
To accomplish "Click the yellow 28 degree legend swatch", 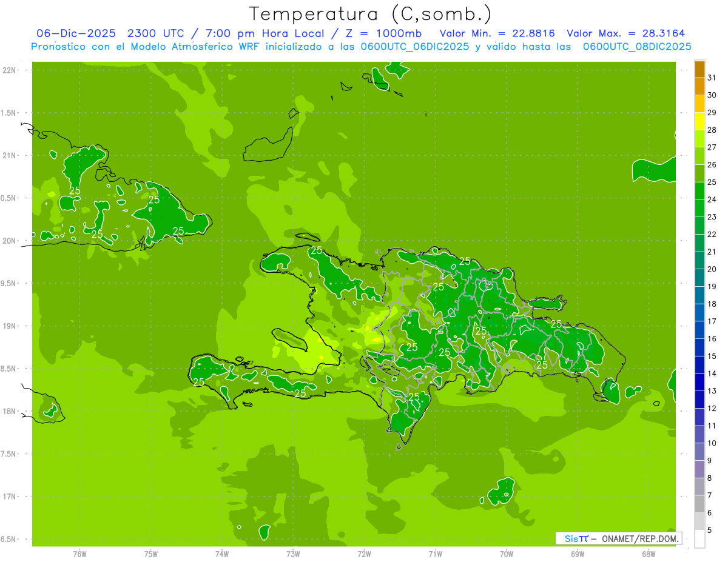I will (x=699, y=121).
